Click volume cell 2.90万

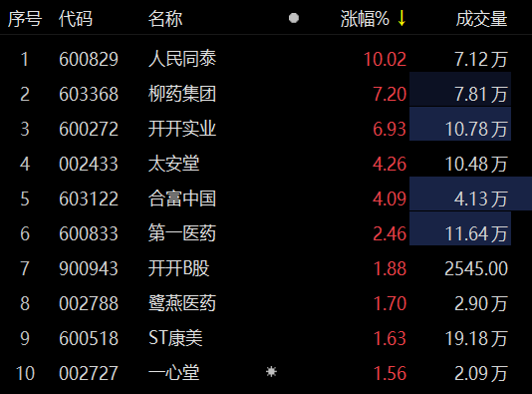tap(481, 304)
